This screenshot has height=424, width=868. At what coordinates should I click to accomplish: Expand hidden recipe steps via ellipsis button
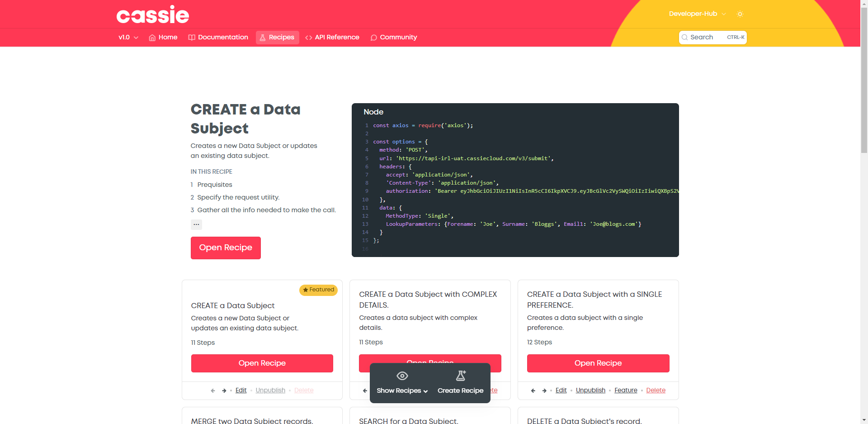[196, 224]
